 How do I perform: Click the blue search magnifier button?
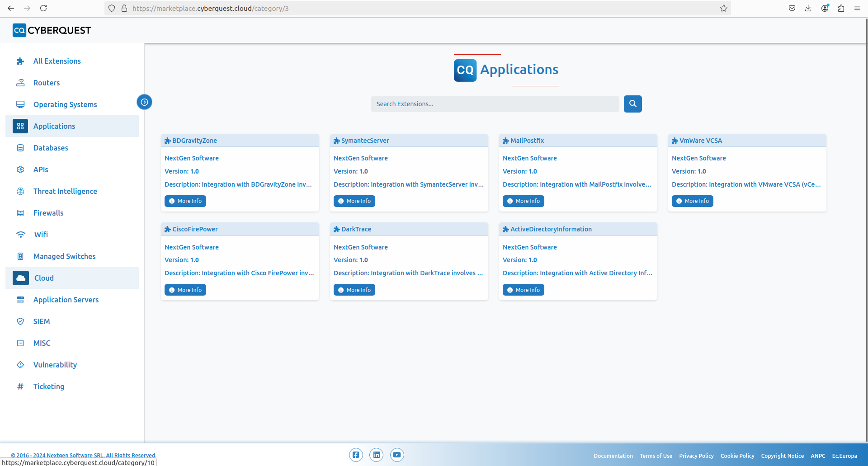tap(632, 104)
